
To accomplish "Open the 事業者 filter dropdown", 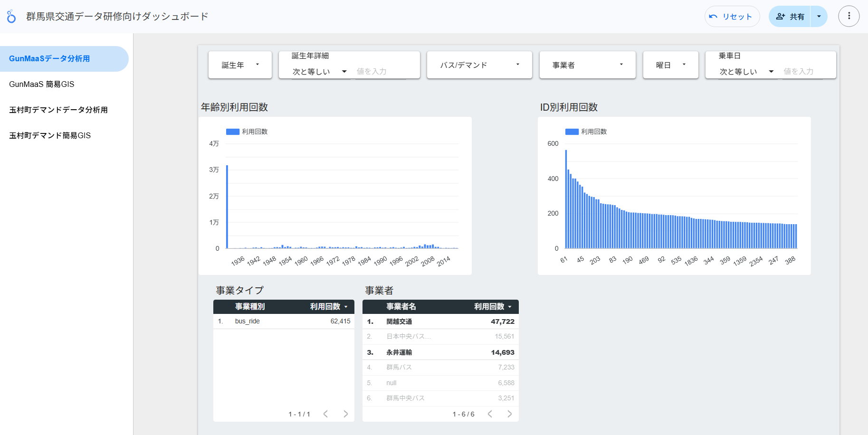I will click(587, 65).
